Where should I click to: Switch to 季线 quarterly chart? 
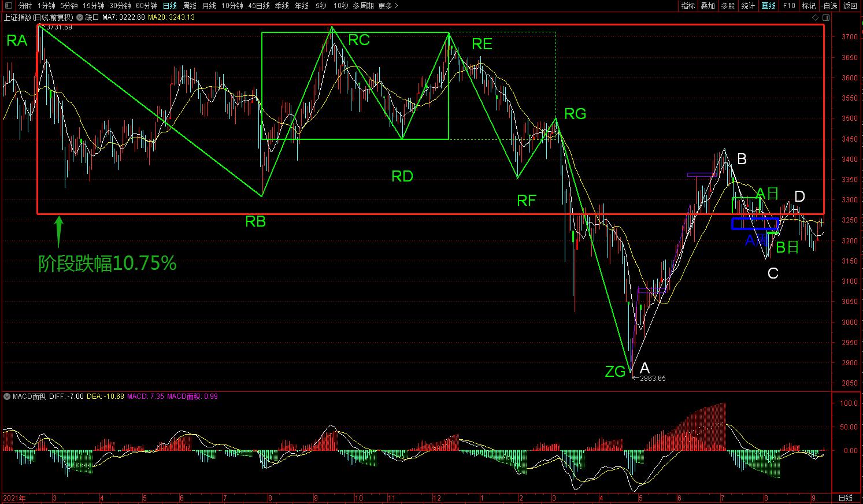click(x=282, y=6)
